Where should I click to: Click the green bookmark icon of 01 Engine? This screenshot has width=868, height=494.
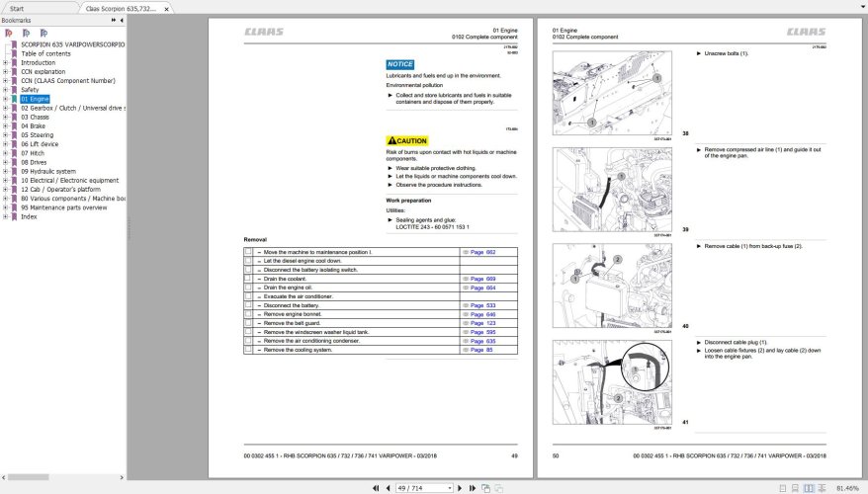pyautogui.click(x=15, y=99)
